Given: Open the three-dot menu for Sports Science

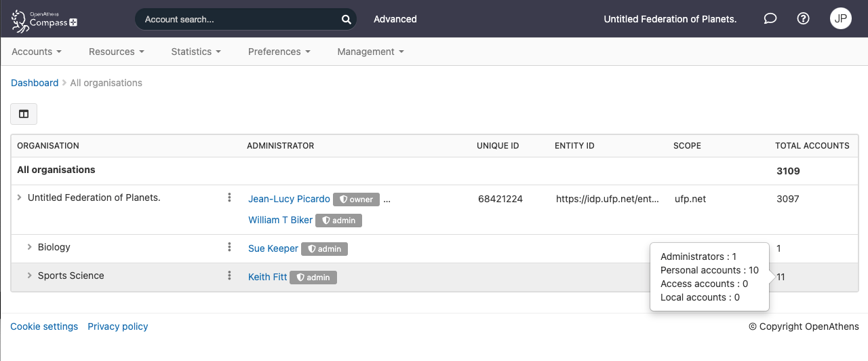Looking at the screenshot, I should pos(230,276).
